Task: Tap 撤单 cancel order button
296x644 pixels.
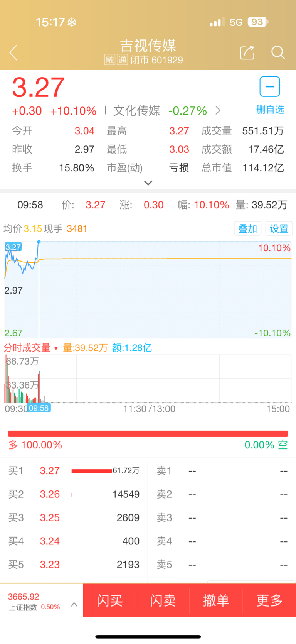Action: tap(216, 600)
